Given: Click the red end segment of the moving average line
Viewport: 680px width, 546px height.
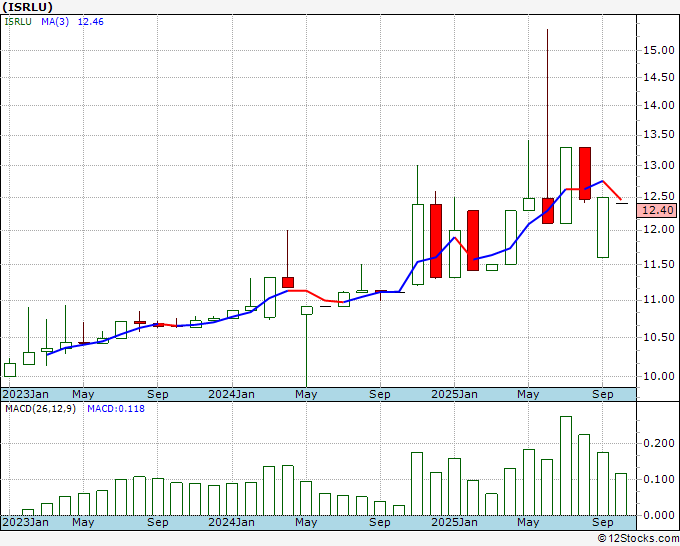Looking at the screenshot, I should [x=612, y=190].
